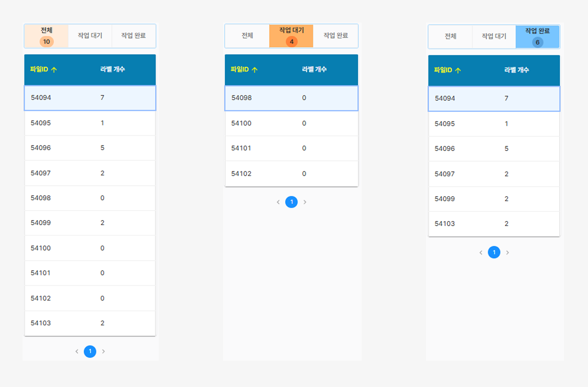Select file 54094 in the 작업 완료 table
The image size is (588, 387).
[x=494, y=99]
